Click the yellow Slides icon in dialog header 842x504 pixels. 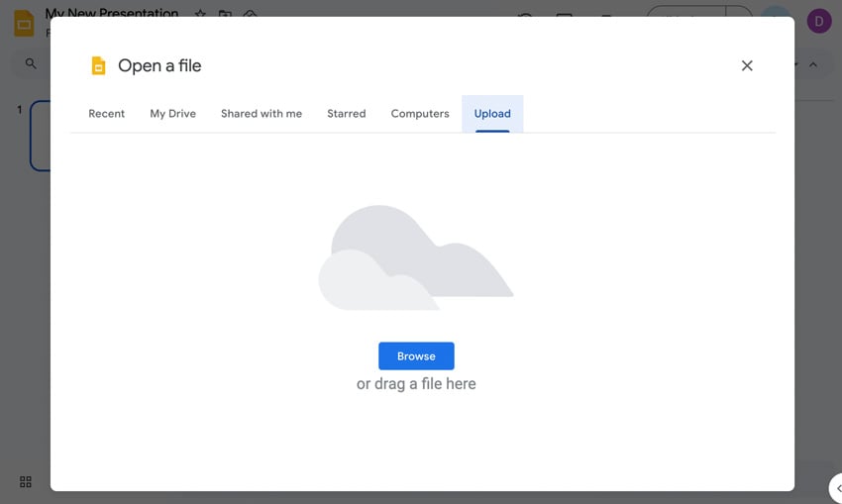click(x=98, y=65)
